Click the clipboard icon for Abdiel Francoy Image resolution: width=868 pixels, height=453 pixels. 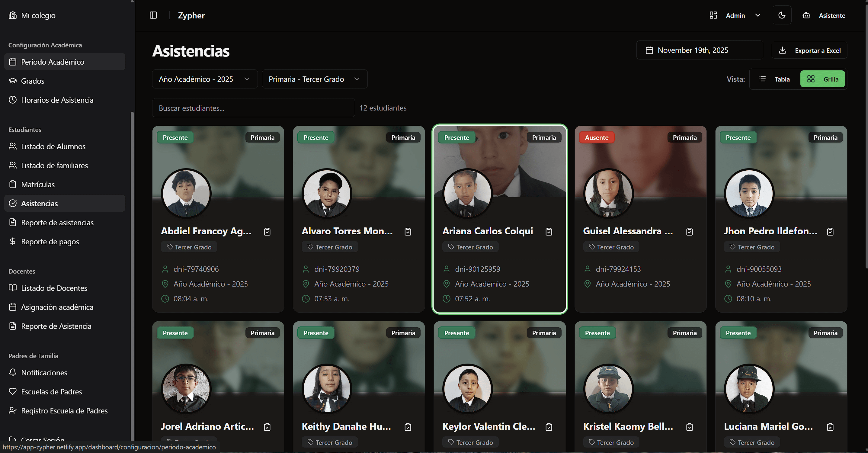[267, 232]
